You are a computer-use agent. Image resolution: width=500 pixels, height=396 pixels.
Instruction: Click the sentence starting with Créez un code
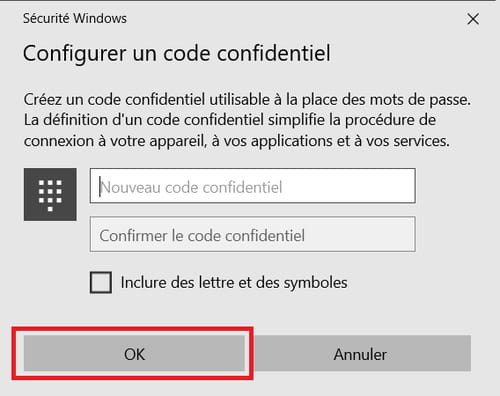pyautogui.click(x=247, y=100)
